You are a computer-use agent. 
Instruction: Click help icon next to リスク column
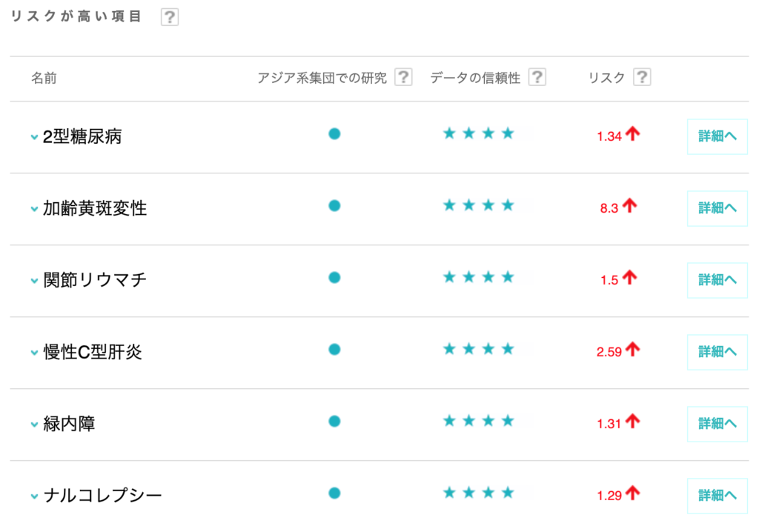(x=642, y=77)
